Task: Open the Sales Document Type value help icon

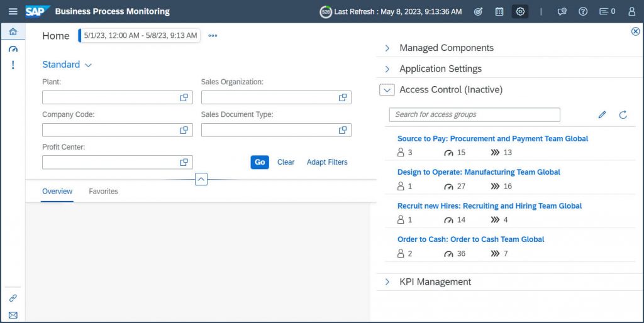Action: click(343, 129)
